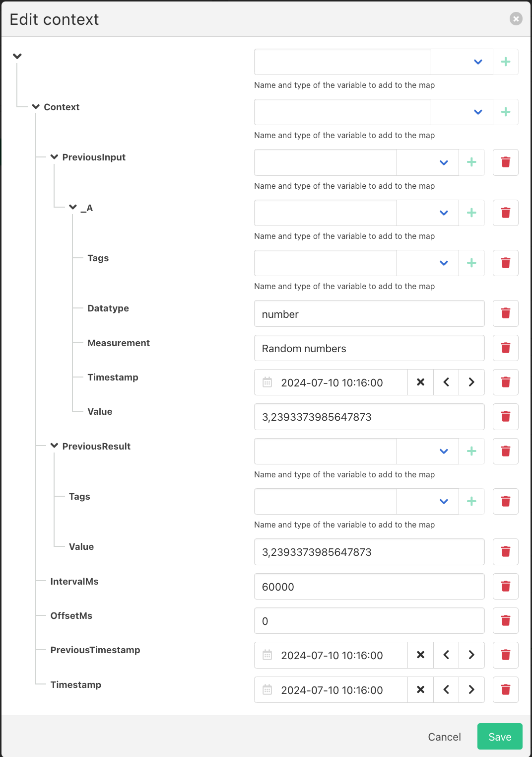
Task: Open type dropdown in PreviousInput row
Action: [428, 162]
